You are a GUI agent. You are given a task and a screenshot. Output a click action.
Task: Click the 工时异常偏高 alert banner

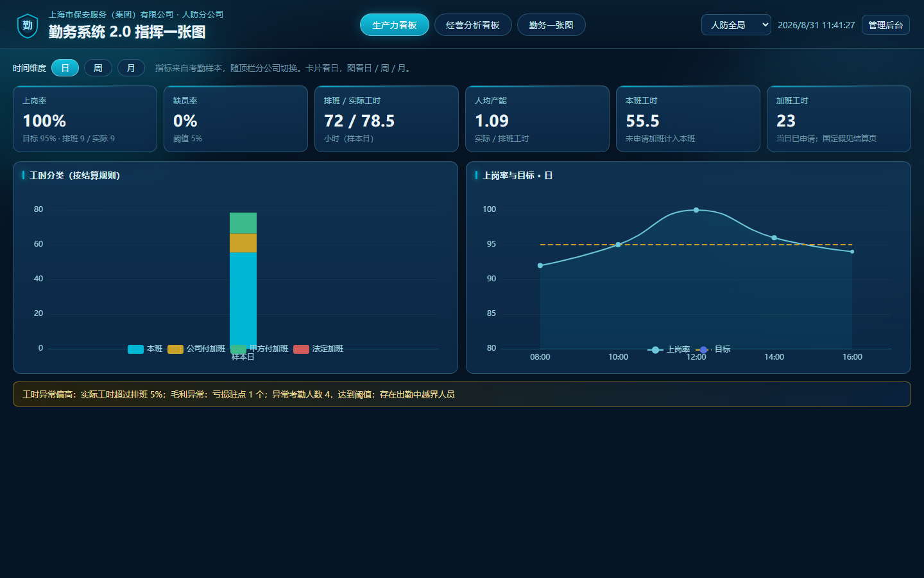point(462,394)
